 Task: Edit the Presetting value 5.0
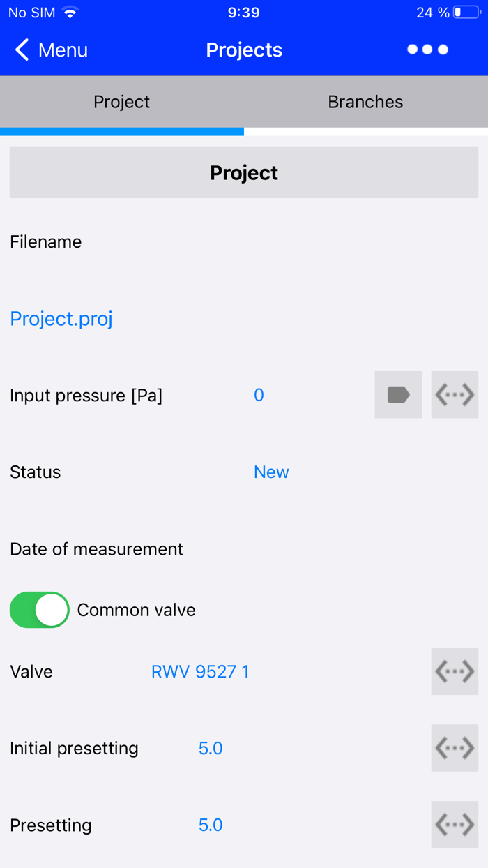pyautogui.click(x=211, y=825)
